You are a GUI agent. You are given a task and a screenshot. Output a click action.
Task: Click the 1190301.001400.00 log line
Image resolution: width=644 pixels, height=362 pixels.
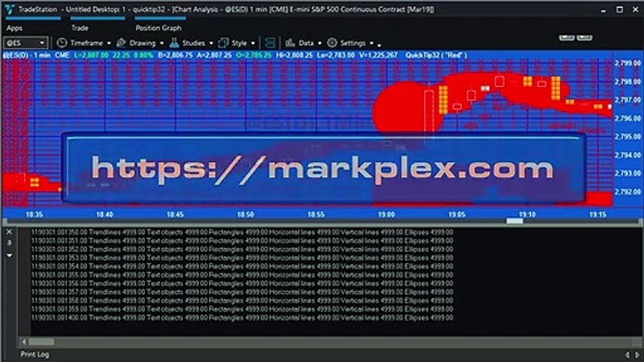[x=242, y=318]
